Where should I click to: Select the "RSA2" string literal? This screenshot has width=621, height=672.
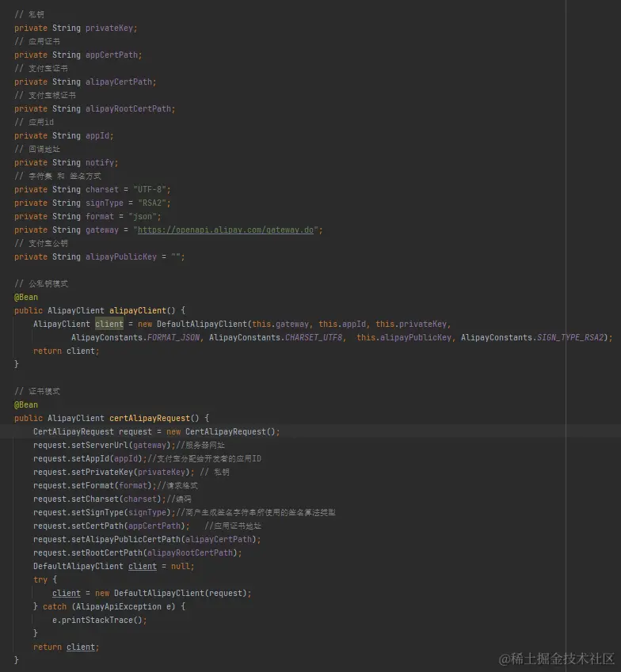tap(152, 203)
